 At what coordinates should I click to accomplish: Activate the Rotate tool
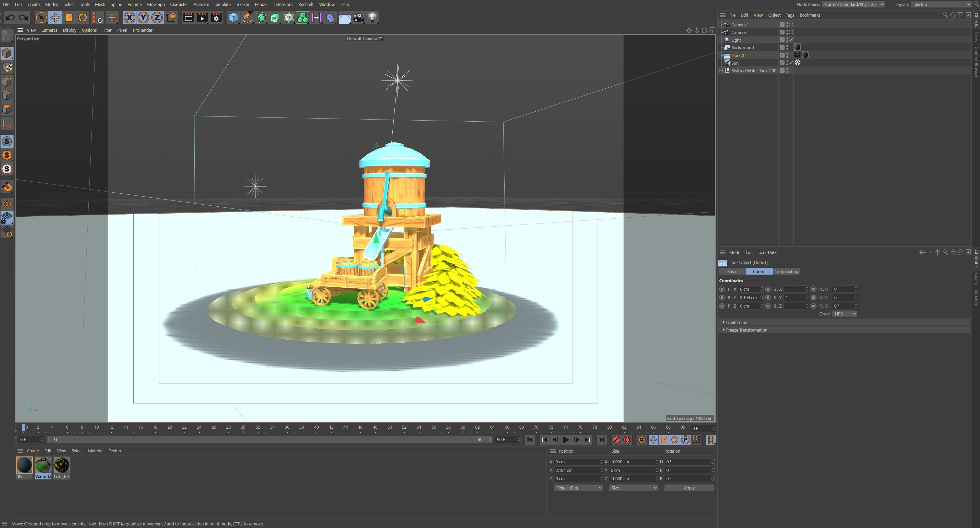(83, 18)
